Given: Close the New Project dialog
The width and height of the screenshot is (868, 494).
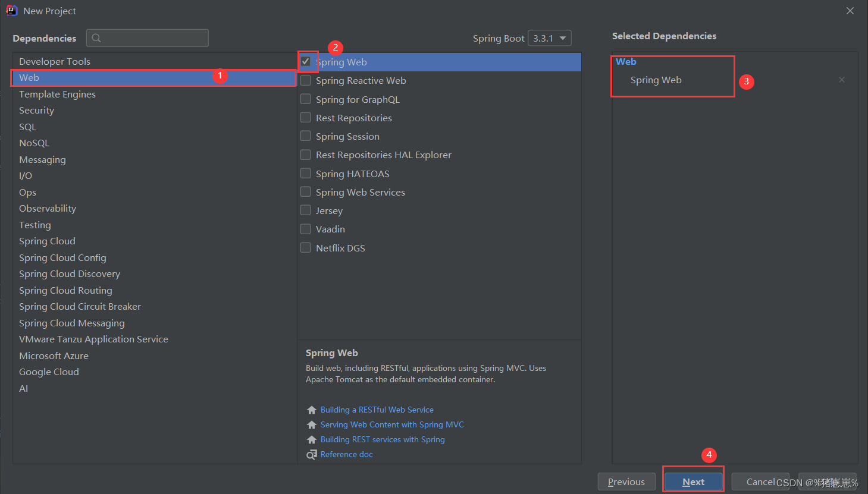Looking at the screenshot, I should [x=850, y=11].
